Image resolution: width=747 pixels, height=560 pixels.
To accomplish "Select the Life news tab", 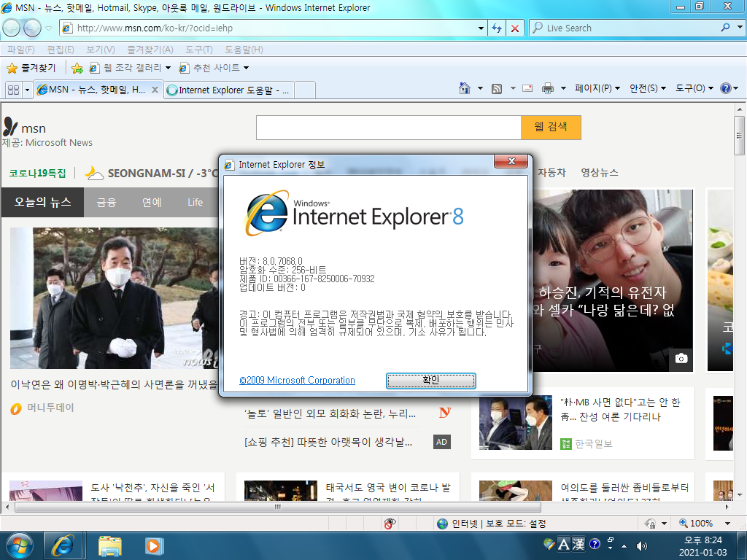I will coord(196,203).
